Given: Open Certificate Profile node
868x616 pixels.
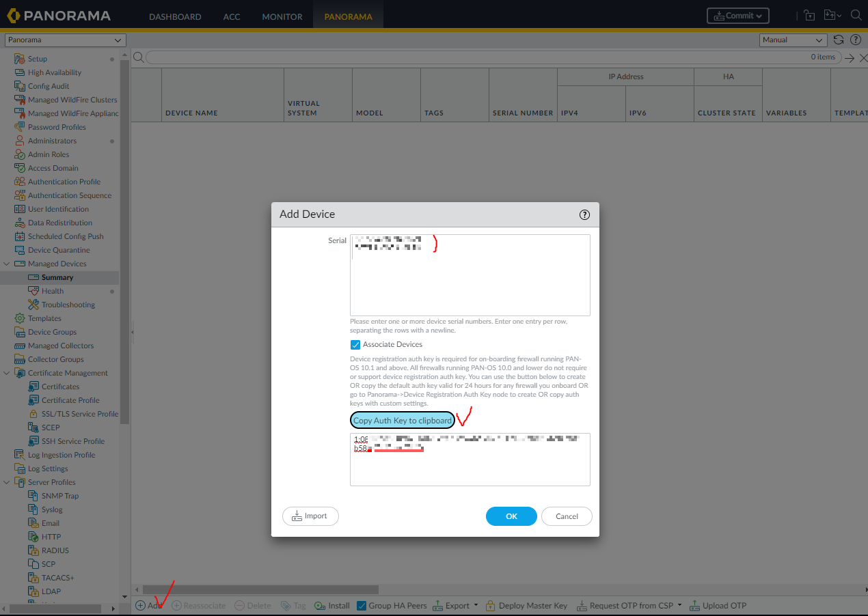Looking at the screenshot, I should tap(70, 400).
